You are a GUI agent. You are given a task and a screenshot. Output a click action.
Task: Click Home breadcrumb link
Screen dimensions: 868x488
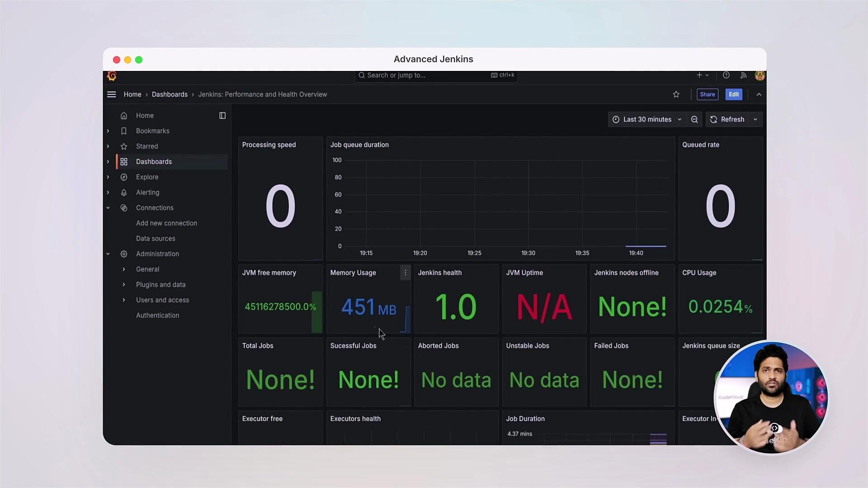tap(132, 94)
